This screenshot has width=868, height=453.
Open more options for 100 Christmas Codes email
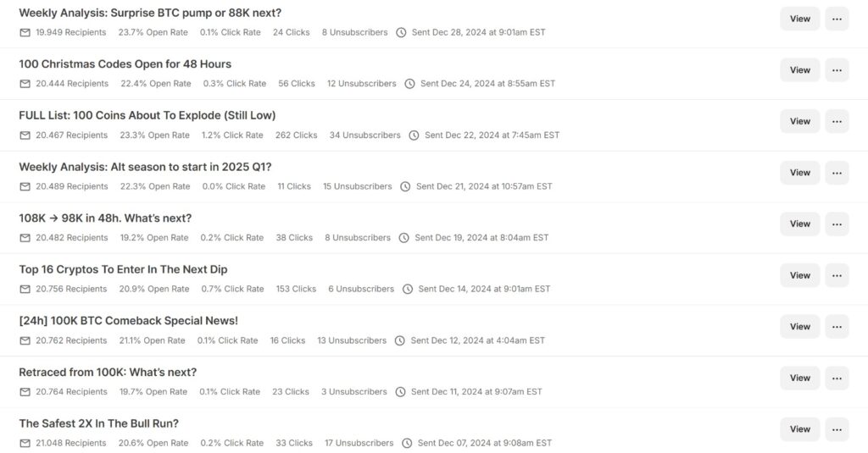837,70
